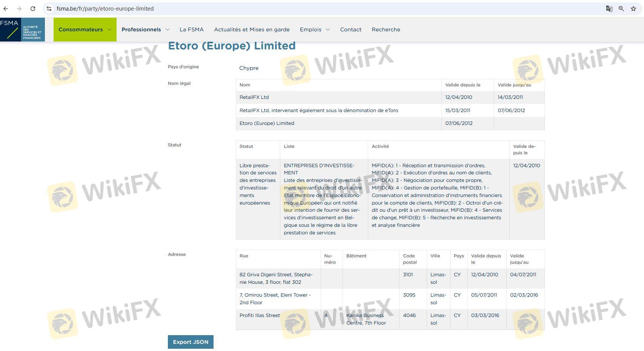The image size is (644, 351).
Task: Click the 03/03/2016 address start date
Action: [x=485, y=316]
